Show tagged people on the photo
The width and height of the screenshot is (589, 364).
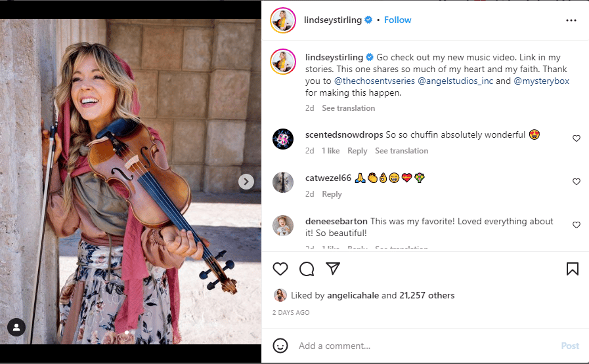point(16,327)
